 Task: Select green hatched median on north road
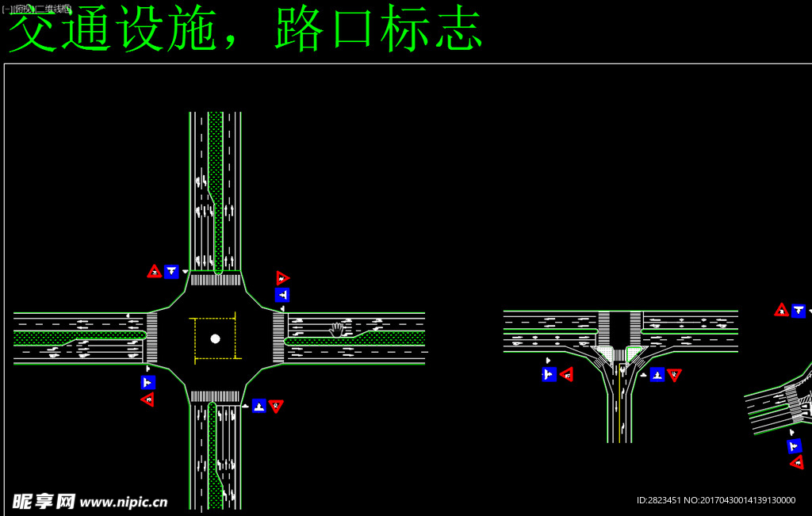(216, 193)
